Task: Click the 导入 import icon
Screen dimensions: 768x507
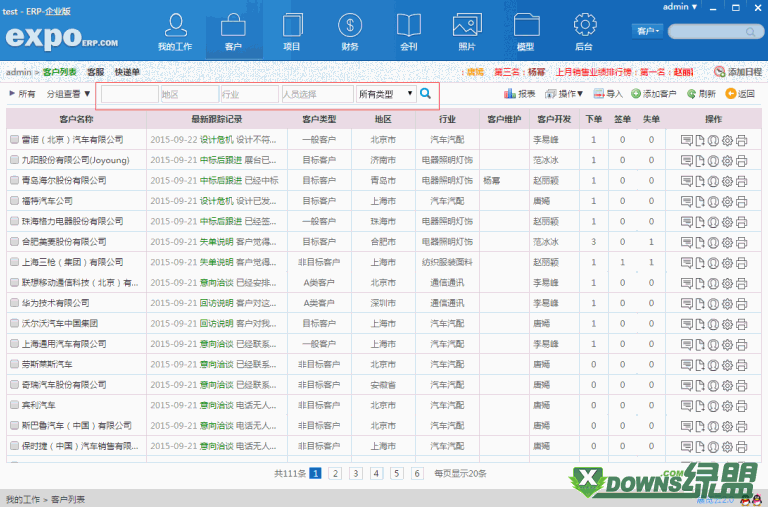Action: coord(598,94)
